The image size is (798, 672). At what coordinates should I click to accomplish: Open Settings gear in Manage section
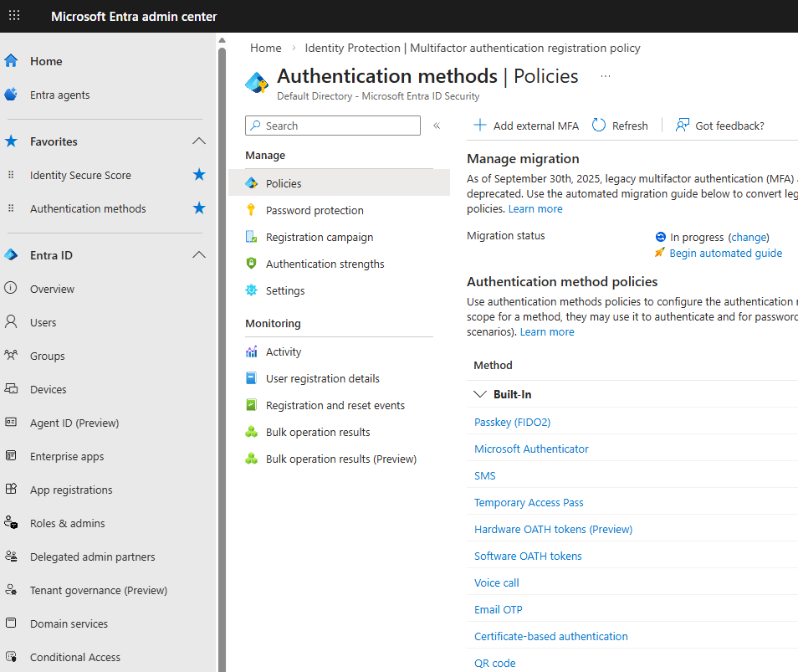pos(251,290)
